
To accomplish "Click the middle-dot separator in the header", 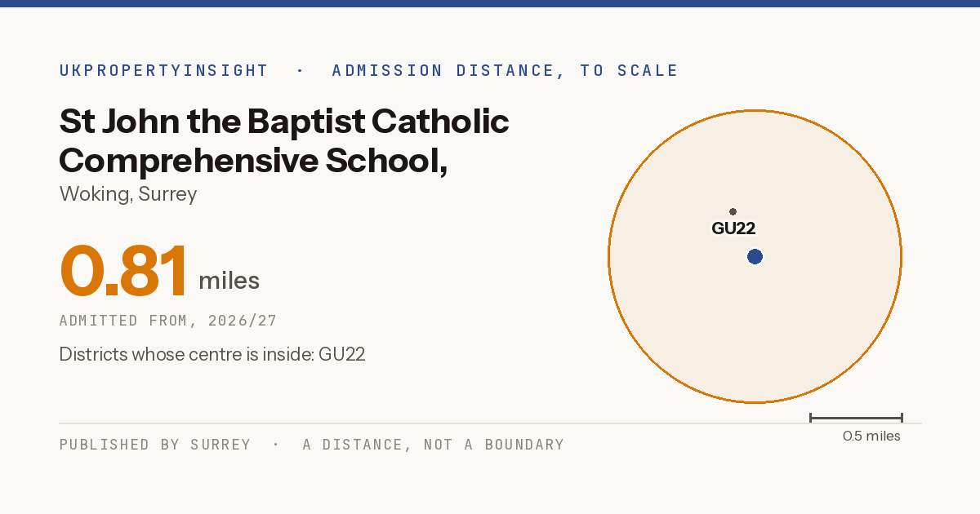I will [x=300, y=71].
